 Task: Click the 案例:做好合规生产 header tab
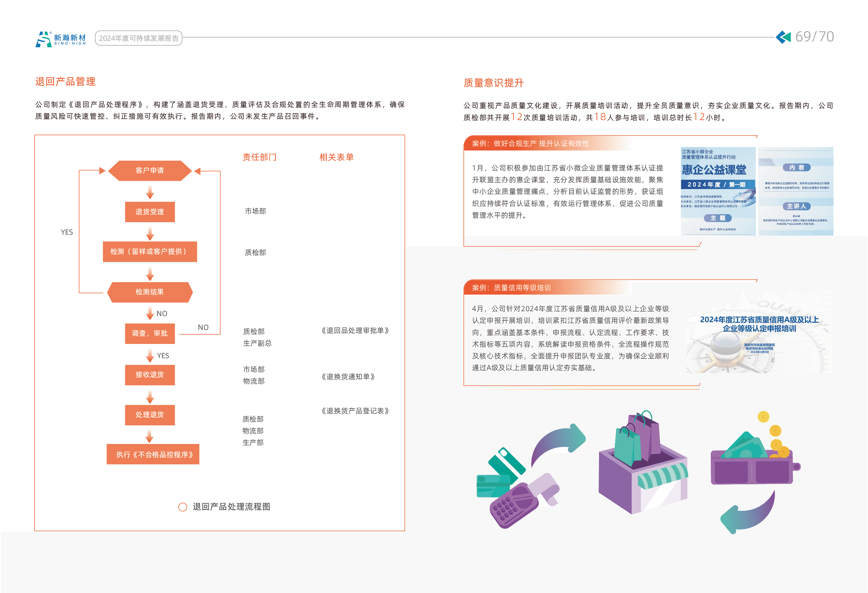(530, 144)
